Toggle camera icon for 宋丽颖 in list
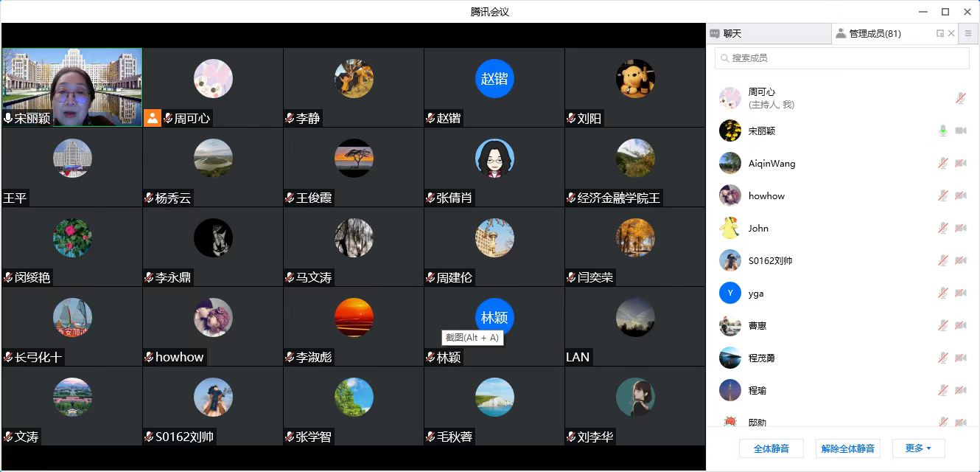This screenshot has height=472, width=980. (961, 131)
